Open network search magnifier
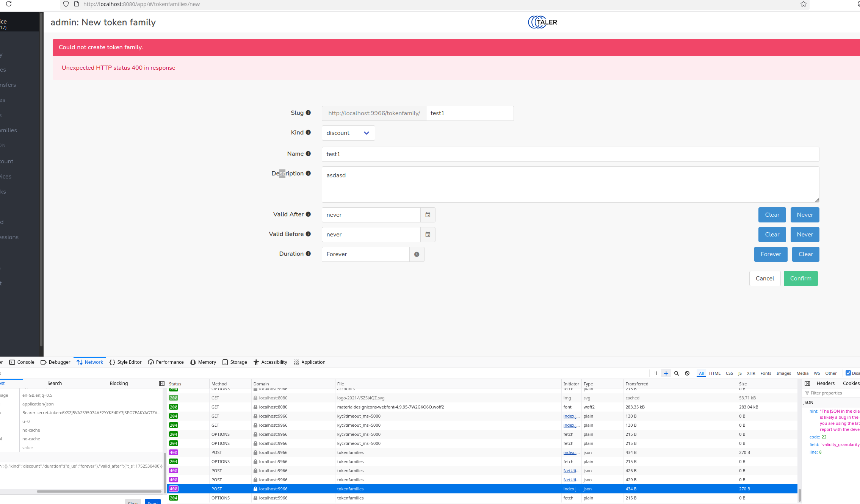 point(677,373)
